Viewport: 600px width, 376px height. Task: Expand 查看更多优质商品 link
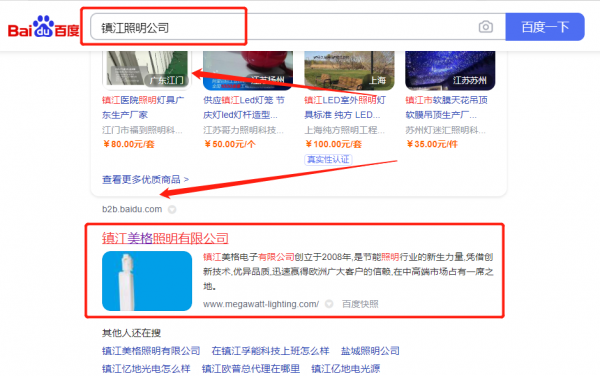tap(145, 179)
